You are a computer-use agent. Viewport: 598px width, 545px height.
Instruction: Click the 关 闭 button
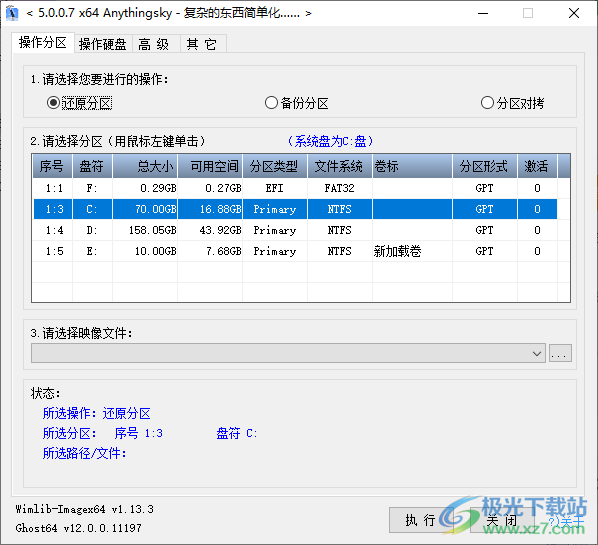502,520
